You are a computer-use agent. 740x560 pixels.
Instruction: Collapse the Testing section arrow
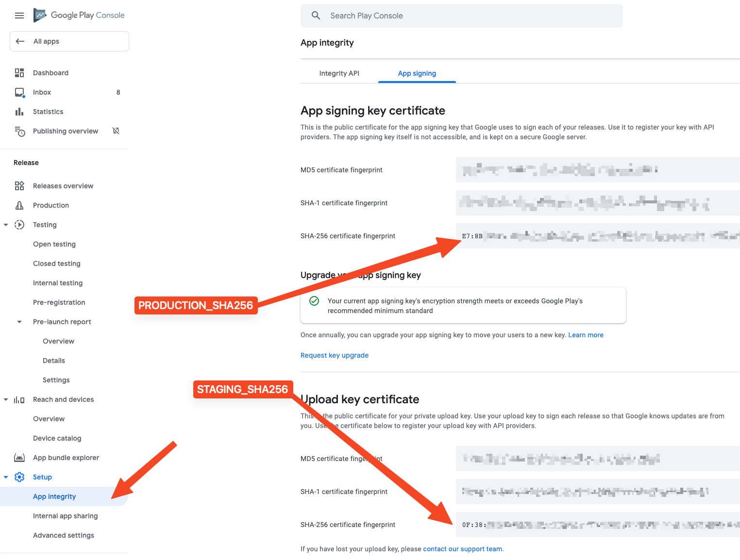[x=6, y=225]
